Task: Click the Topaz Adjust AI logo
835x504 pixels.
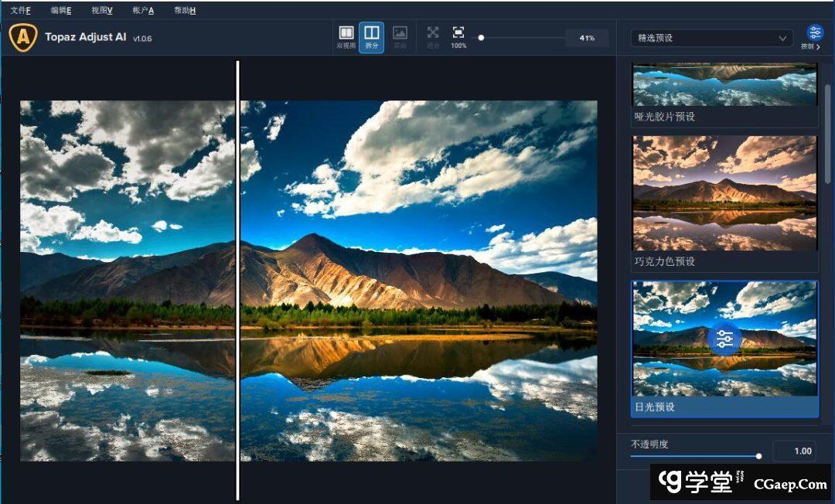Action: pos(23,38)
